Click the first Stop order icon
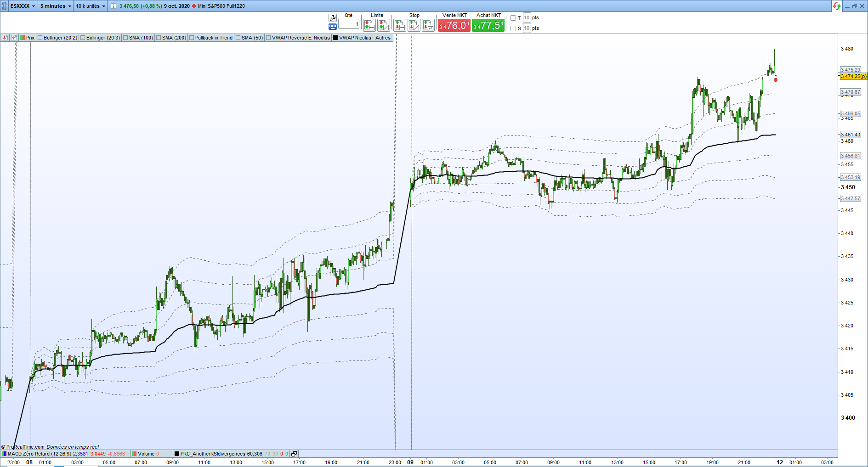The image size is (868, 467). (399, 26)
